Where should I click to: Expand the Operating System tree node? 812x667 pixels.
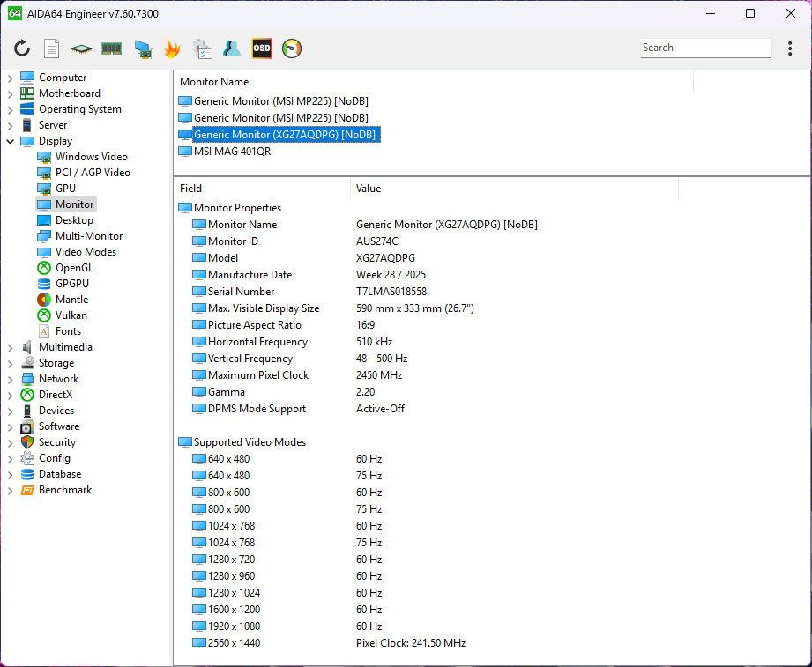coord(10,110)
